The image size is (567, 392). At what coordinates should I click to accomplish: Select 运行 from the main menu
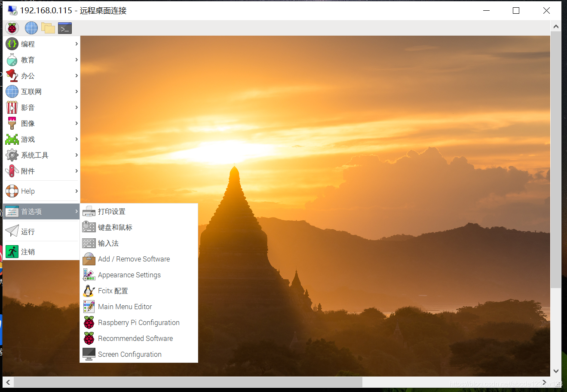42,231
